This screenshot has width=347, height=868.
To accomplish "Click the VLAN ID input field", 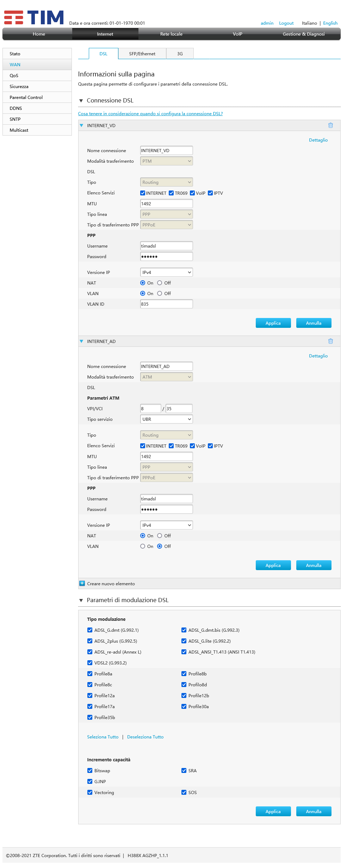I will [x=166, y=304].
